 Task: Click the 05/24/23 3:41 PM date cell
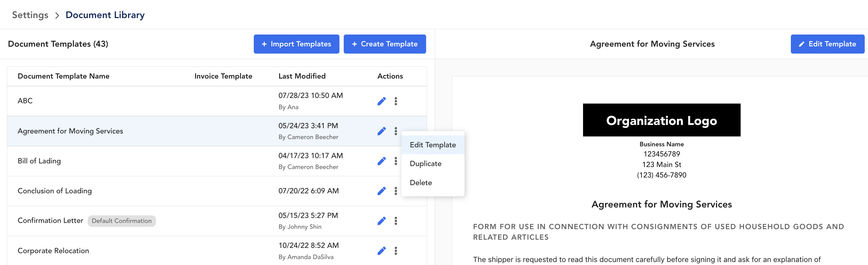[308, 126]
